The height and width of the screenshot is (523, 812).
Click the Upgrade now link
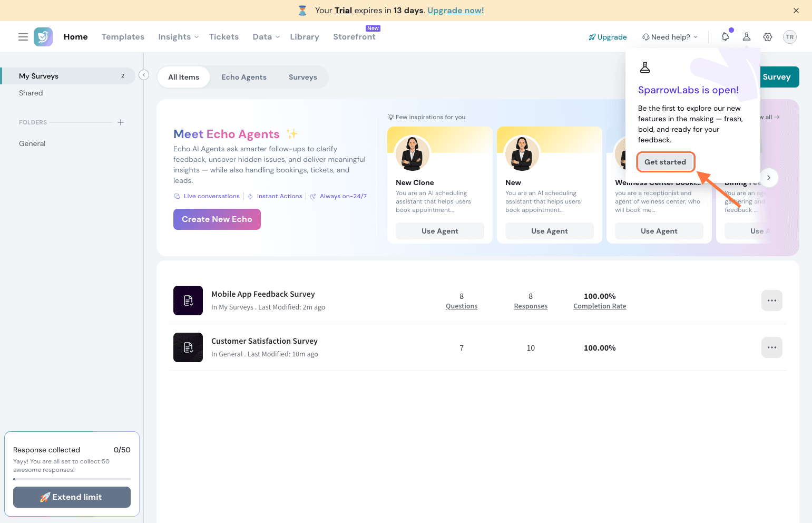click(455, 11)
